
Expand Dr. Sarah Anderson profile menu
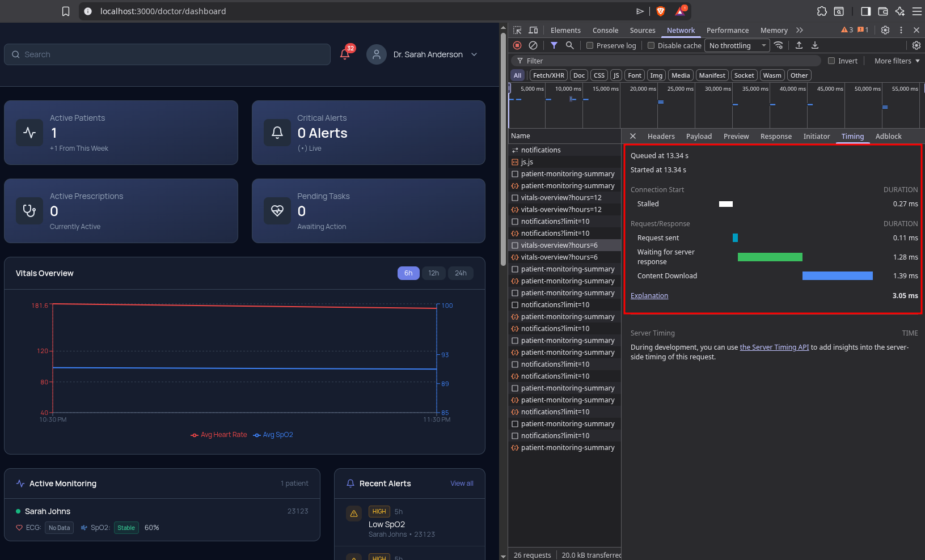[x=429, y=54]
